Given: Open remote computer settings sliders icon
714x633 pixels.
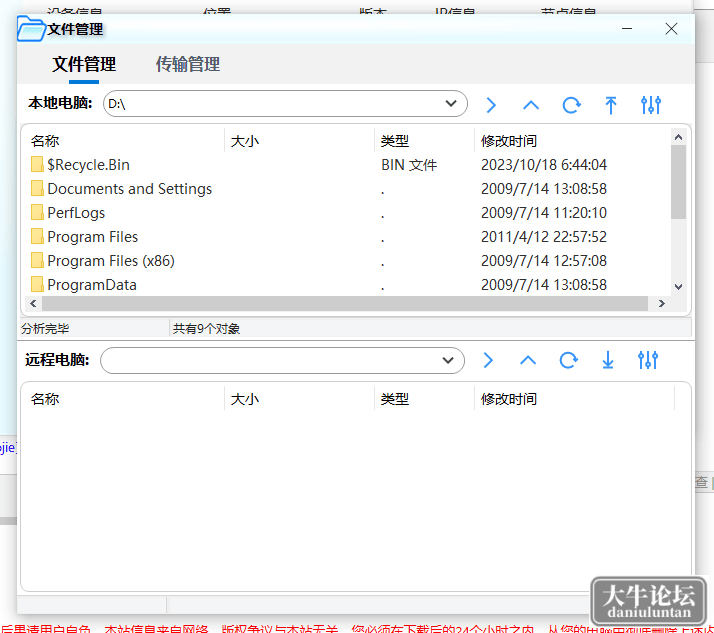Looking at the screenshot, I should pos(648,360).
